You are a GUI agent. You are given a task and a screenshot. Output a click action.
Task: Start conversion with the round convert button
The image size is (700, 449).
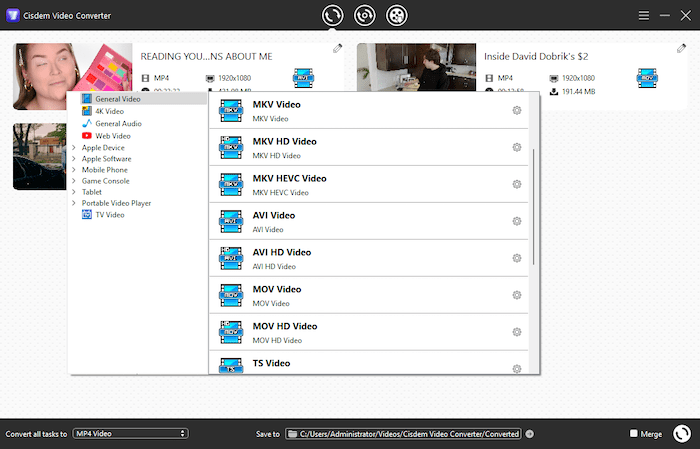[682, 433]
